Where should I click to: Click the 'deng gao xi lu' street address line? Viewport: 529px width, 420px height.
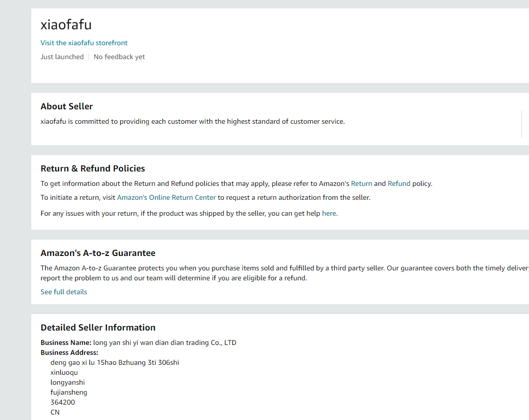[x=114, y=362]
